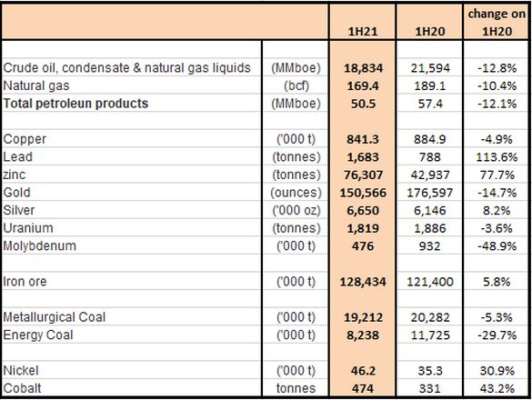The image size is (532, 400).
Task: Select the Uranium row label cell
Action: tap(132, 228)
